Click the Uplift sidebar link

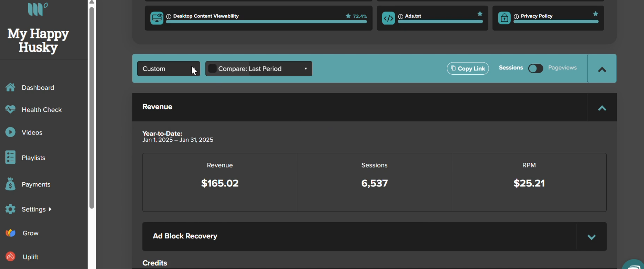click(30, 257)
